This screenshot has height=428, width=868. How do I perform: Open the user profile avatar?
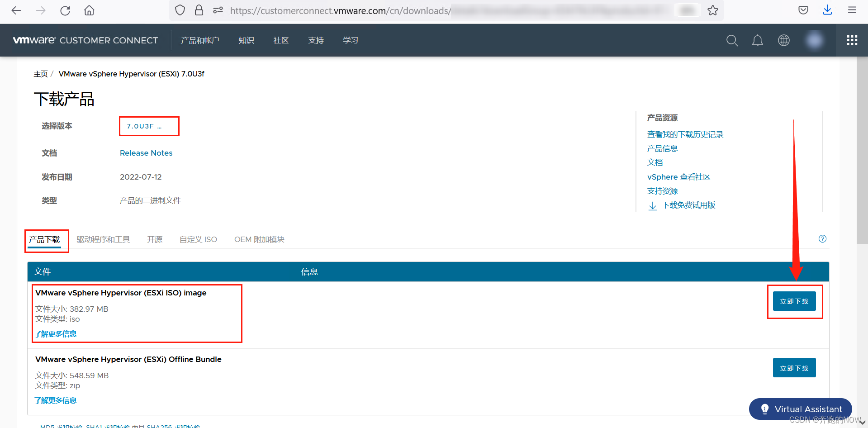pyautogui.click(x=814, y=40)
